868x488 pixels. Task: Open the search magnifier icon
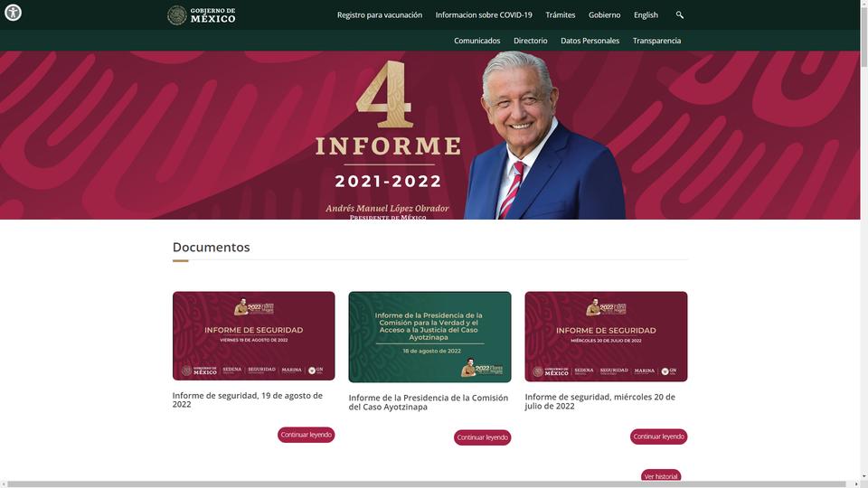(679, 15)
